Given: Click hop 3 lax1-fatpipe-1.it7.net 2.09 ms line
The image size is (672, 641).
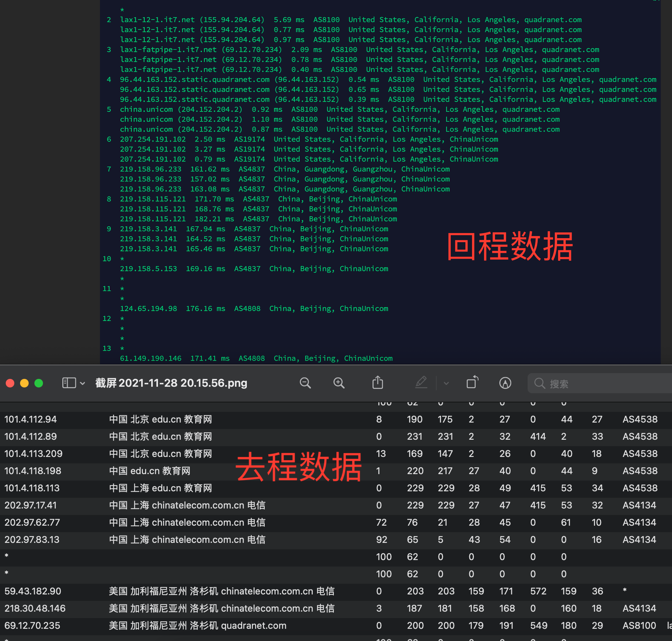Looking at the screenshot, I should [360, 50].
